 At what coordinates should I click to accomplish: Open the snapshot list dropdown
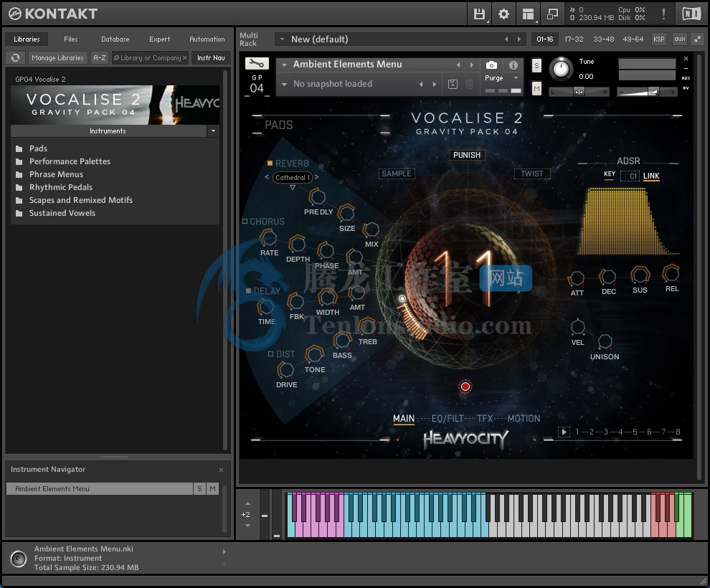[x=285, y=84]
